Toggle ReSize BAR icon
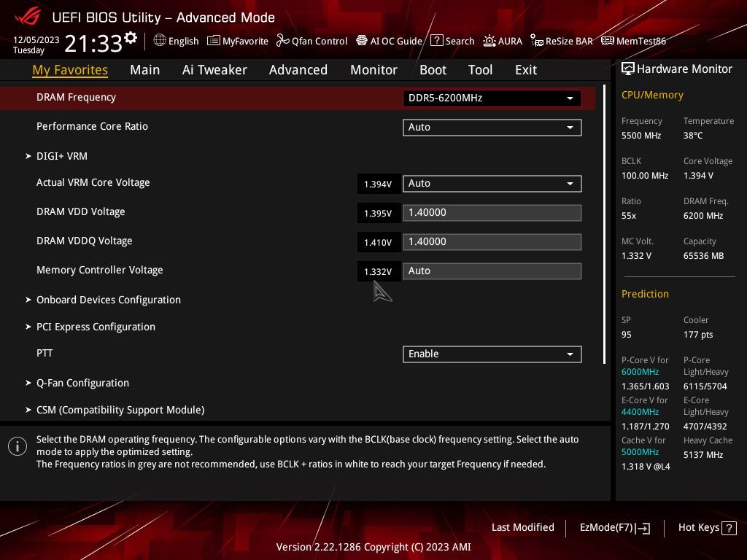 pos(537,41)
